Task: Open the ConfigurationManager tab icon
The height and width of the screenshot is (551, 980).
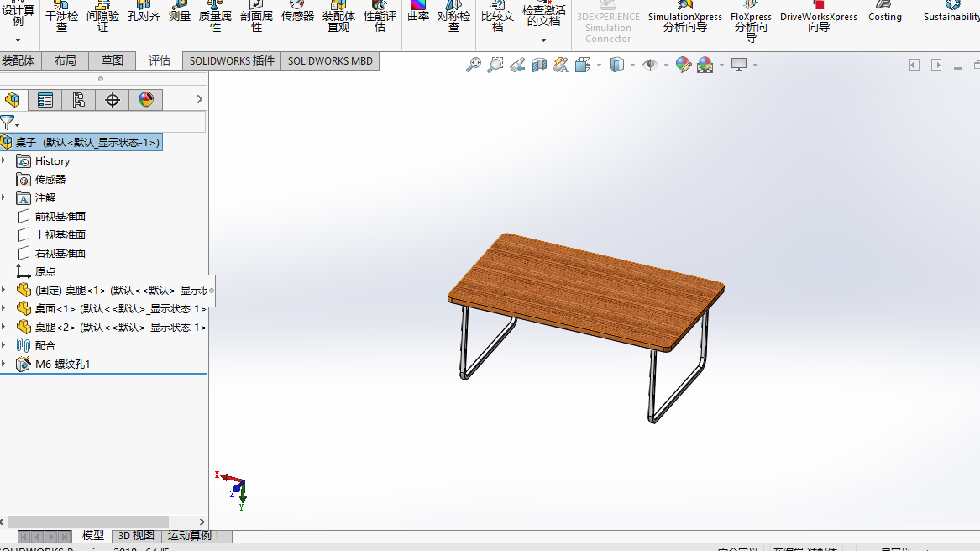Action: coord(79,100)
